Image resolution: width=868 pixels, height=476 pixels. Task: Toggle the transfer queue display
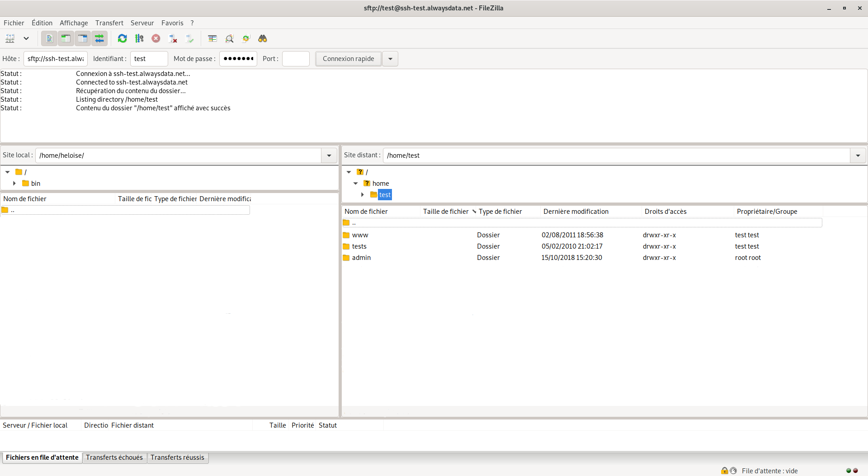[x=99, y=38]
